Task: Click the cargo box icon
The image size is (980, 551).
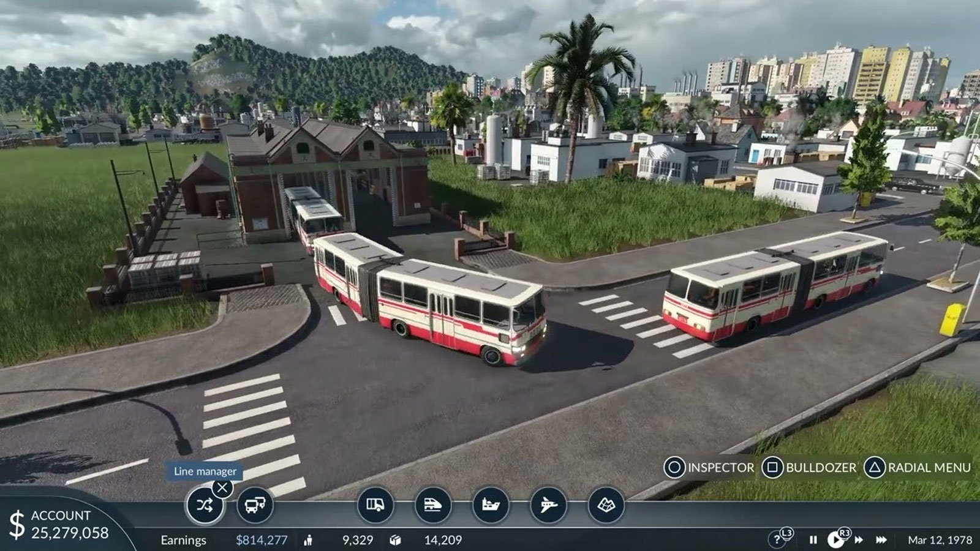Action: pos(395,540)
